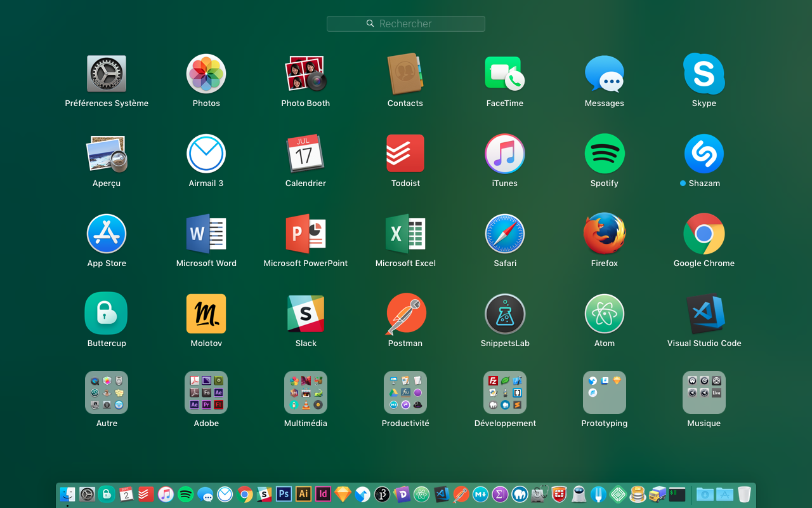Viewport: 812px width, 508px height.
Task: Open the Applications folder in the Dock
Action: pos(724,494)
